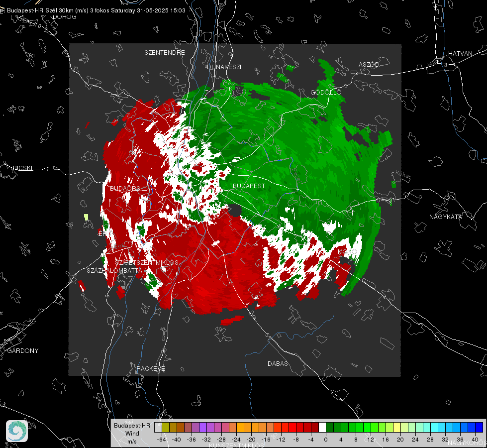Click the BUDAPEST city label
This screenshot has height=448, width=487.
[249, 186]
